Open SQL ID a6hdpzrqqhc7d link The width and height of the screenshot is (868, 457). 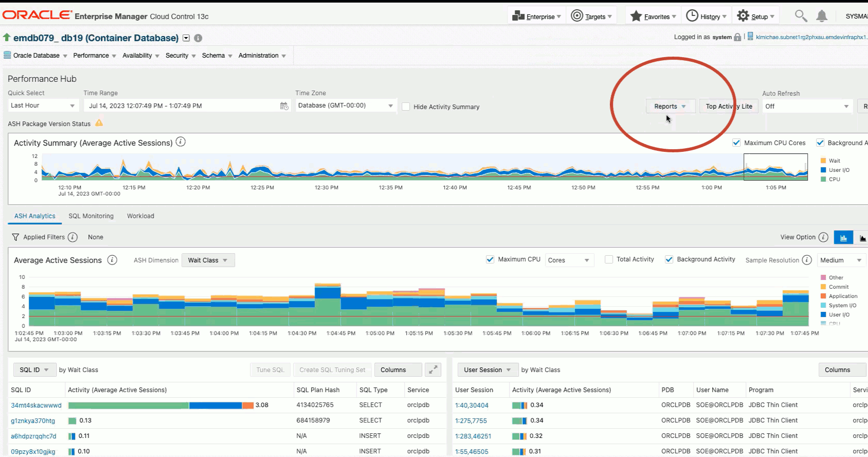pos(33,436)
